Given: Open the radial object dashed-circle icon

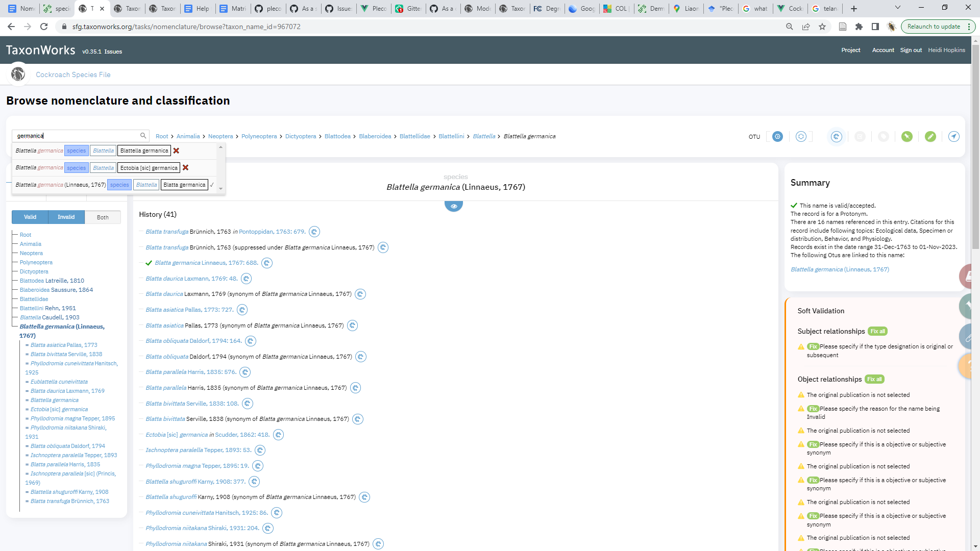Looking at the screenshot, I should (801, 137).
